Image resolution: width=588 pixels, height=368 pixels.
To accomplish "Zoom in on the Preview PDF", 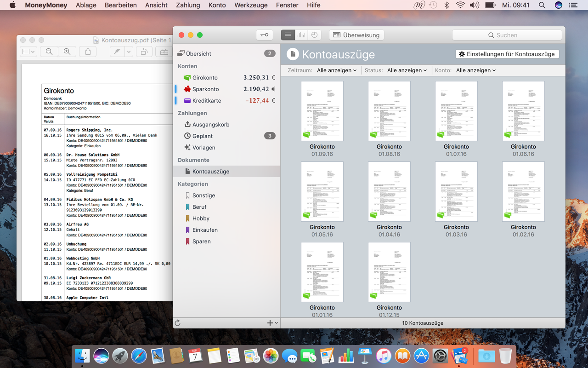I will pyautogui.click(x=67, y=52).
